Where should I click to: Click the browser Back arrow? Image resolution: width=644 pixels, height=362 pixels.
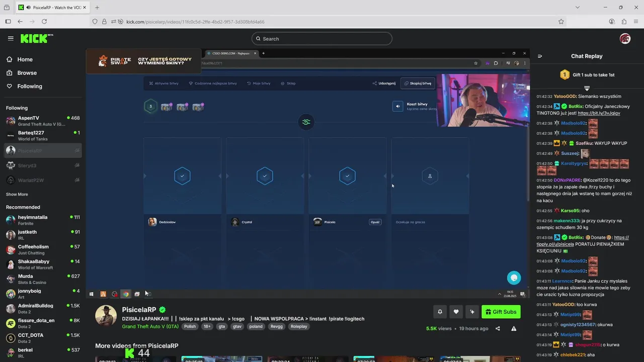20,22
